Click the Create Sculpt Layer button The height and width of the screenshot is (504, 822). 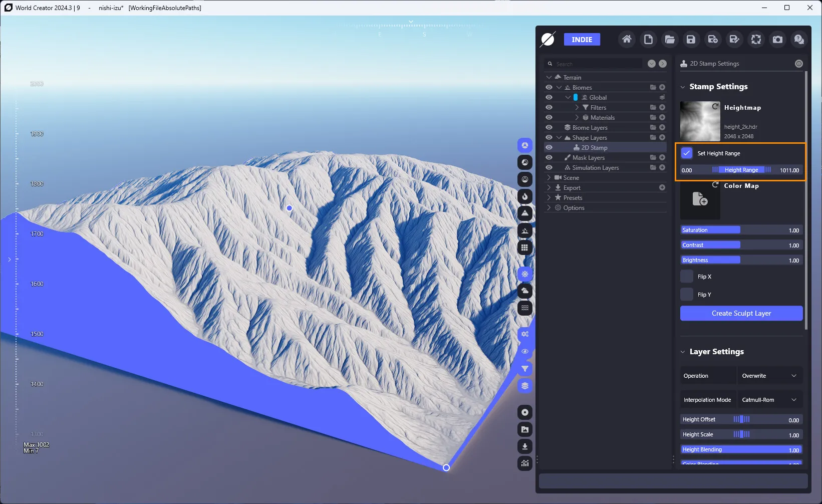pos(741,313)
